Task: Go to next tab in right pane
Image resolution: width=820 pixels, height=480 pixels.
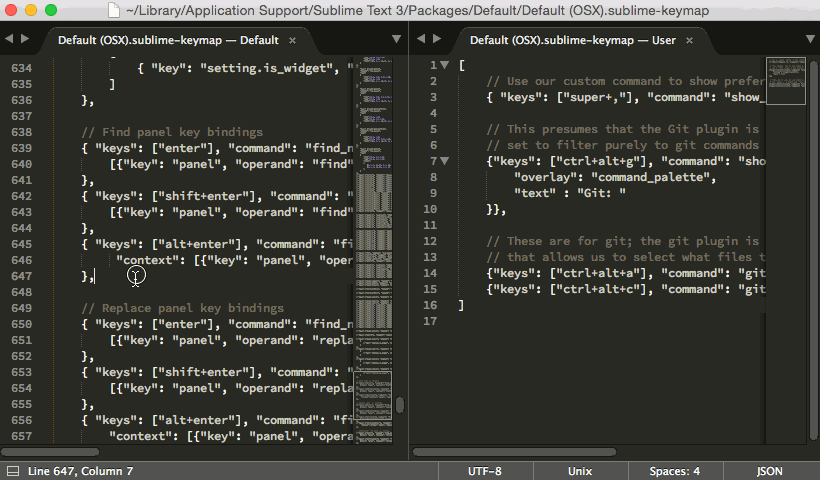Action: tap(437, 39)
